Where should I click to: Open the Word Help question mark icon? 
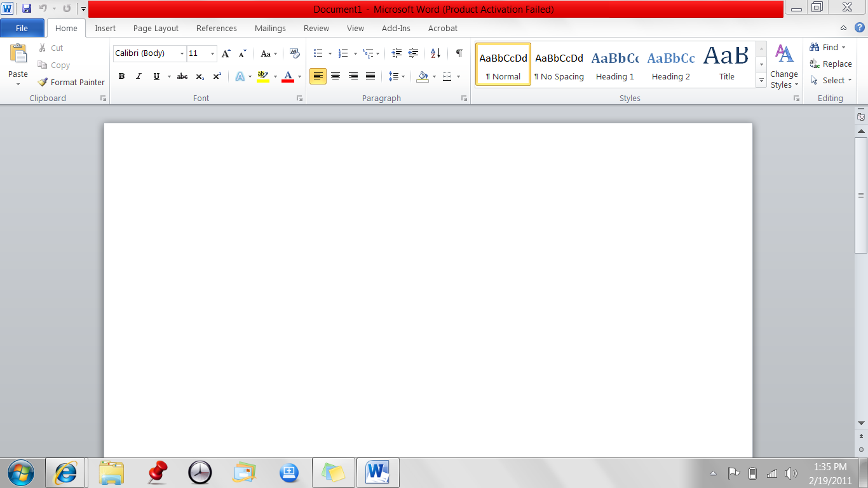[859, 28]
